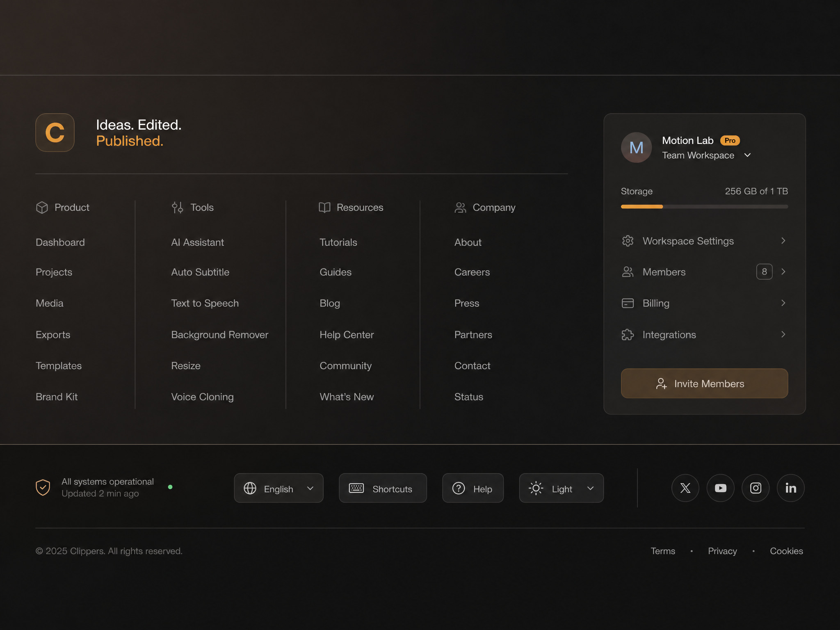The height and width of the screenshot is (630, 840).
Task: Click the Help button
Action: point(472,488)
